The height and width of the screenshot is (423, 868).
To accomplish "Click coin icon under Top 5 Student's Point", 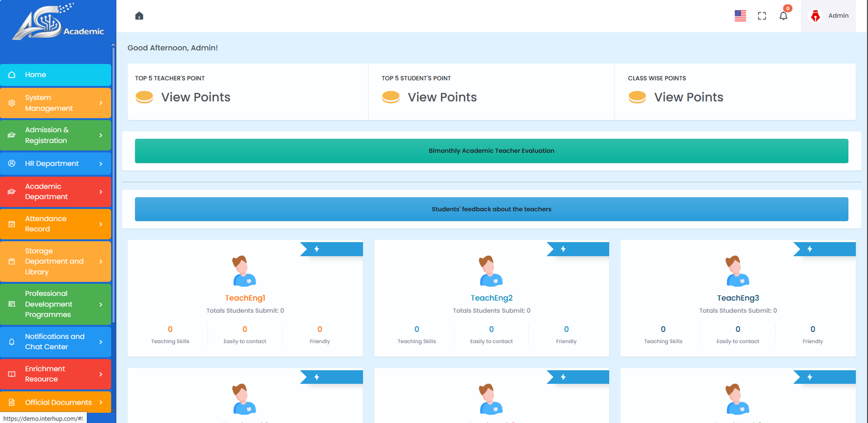I will pos(391,97).
